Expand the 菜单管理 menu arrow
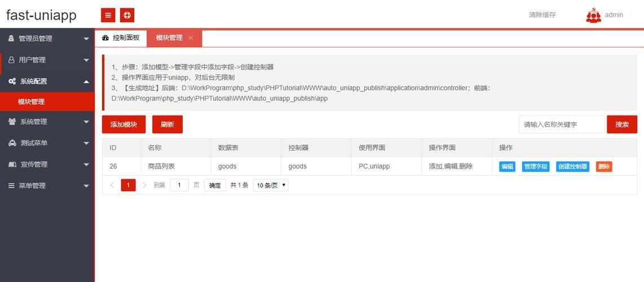Viewport: 644px width, 282px height. pyautogui.click(x=86, y=186)
